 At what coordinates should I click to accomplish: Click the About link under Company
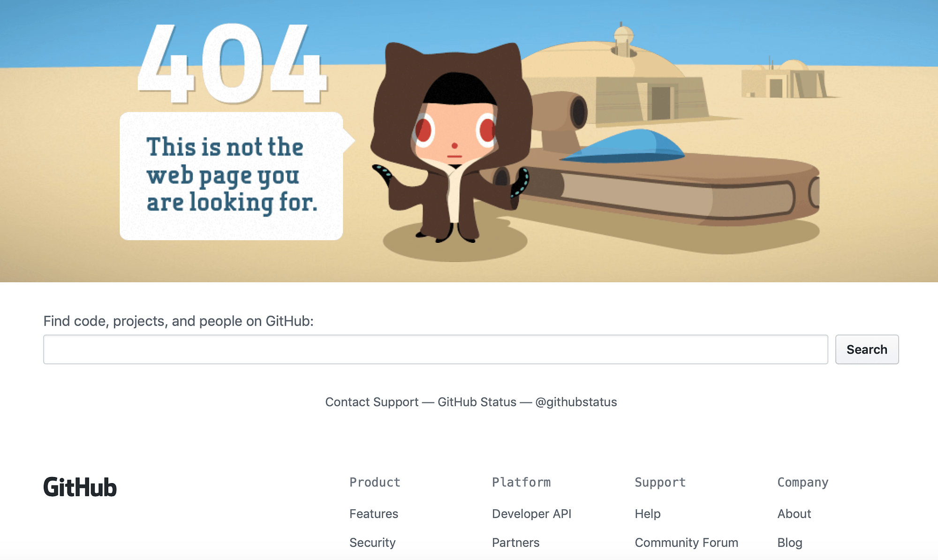click(x=794, y=513)
